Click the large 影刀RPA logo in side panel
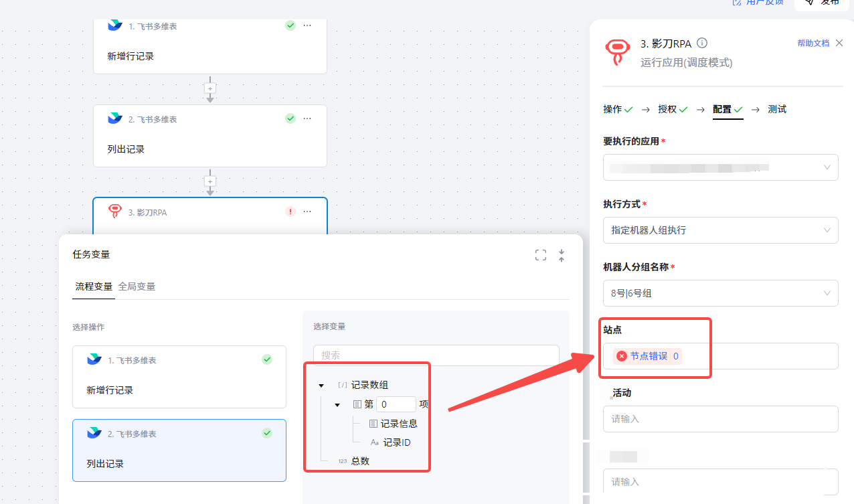Screen dimensions: 854x504 tap(617, 52)
